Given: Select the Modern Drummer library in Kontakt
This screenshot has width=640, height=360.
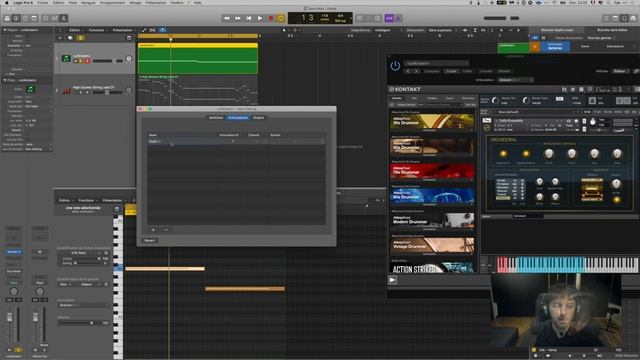Looking at the screenshot, I should (432, 221).
